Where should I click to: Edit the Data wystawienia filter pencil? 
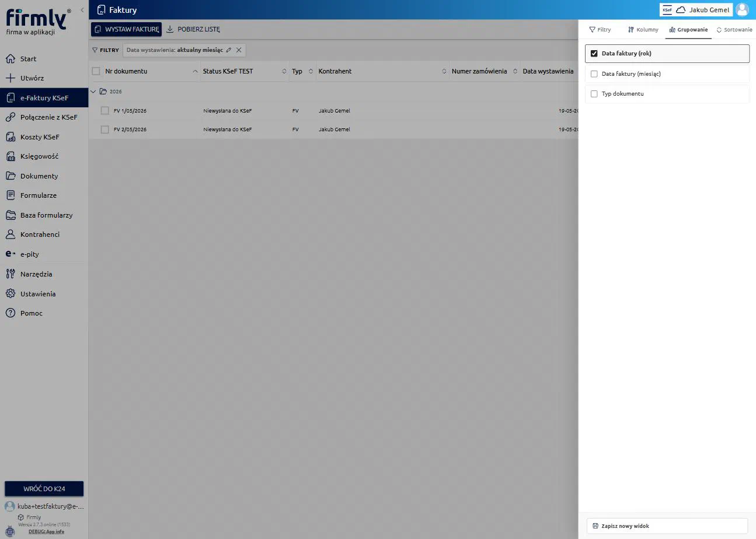(229, 50)
